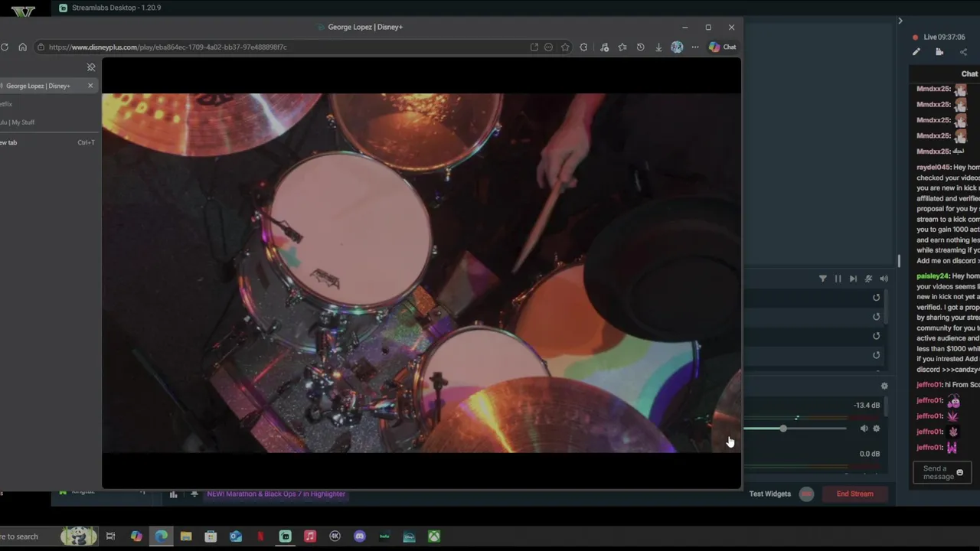This screenshot has width=980, height=551.
Task: Click the zoom-out magnifier icon in the address bar
Action: point(548,47)
